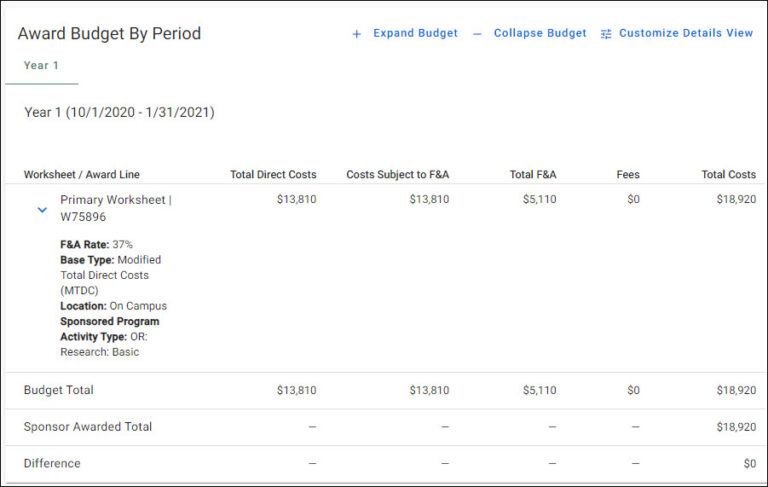This screenshot has width=768, height=487.
Task: Select the Sponsor Awarded Total row label
Action: (88, 427)
